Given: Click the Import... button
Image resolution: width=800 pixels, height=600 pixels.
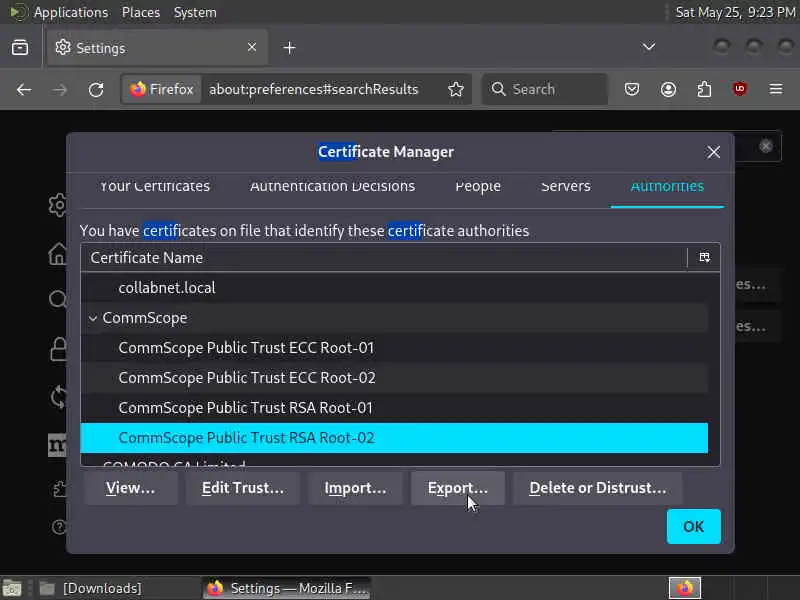Looking at the screenshot, I should coord(355,488).
